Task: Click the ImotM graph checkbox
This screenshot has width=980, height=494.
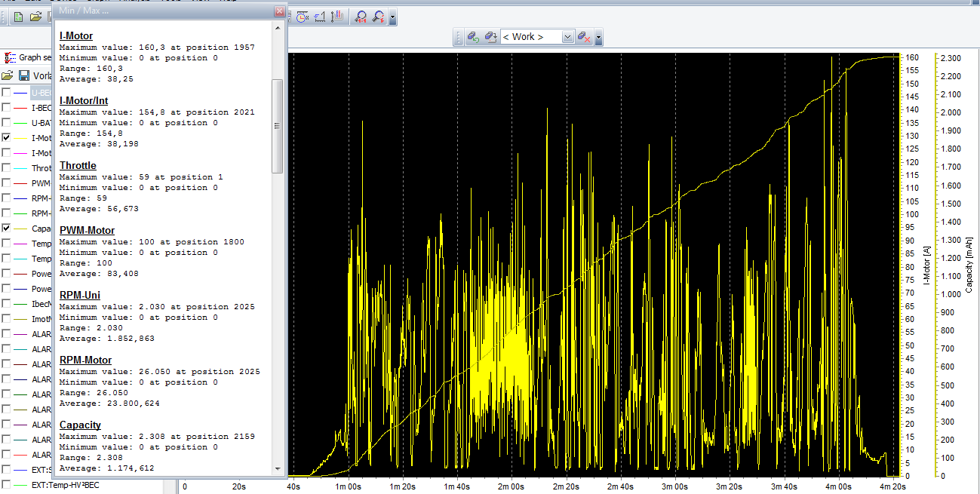Action: [x=7, y=319]
